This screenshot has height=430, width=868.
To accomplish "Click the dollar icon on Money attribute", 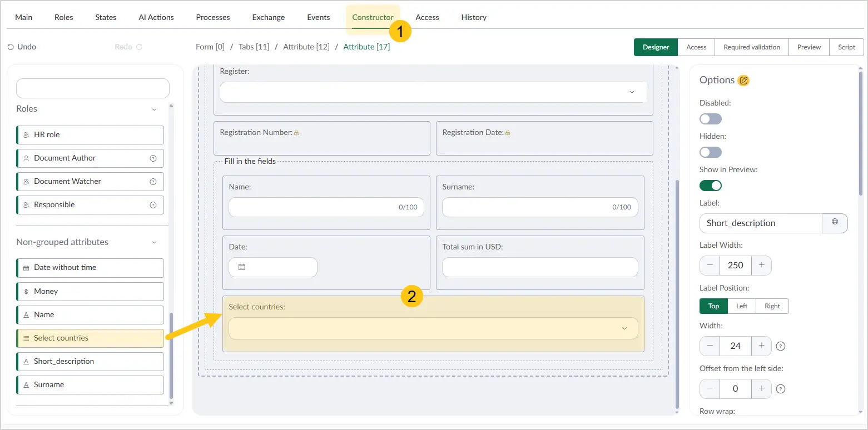I will click(x=26, y=292).
